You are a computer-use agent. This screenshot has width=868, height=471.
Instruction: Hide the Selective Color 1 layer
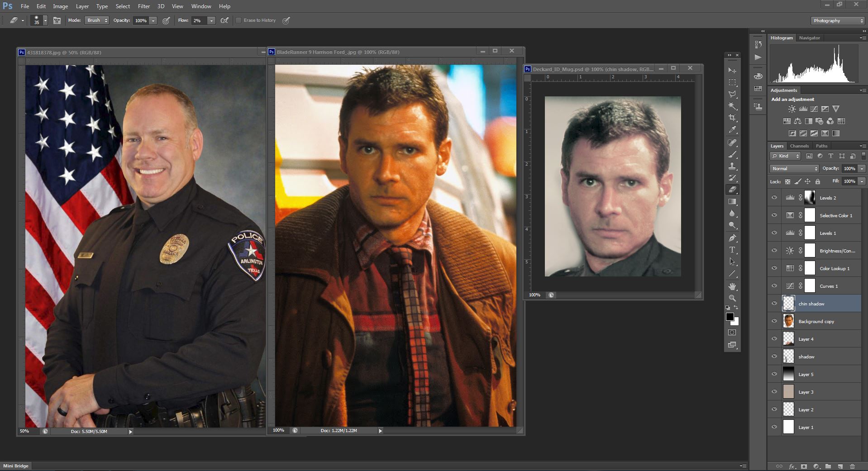click(x=774, y=215)
